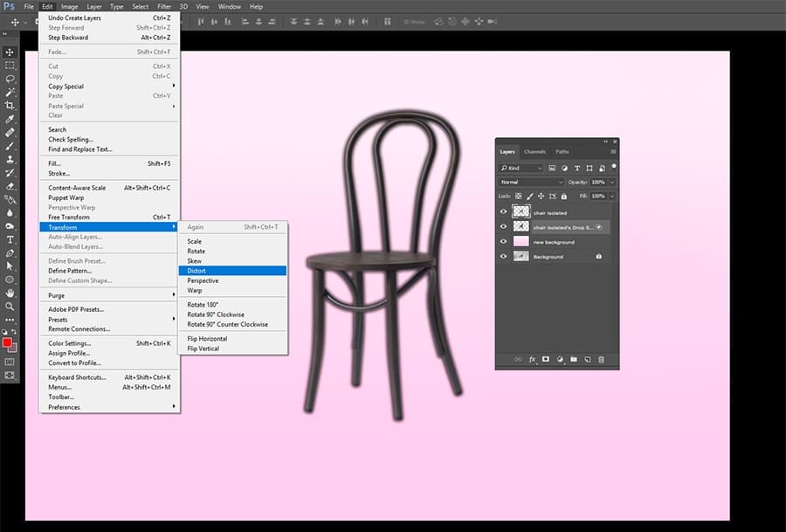Hide the chair isolated's Drop Shadow layer

pos(503,226)
